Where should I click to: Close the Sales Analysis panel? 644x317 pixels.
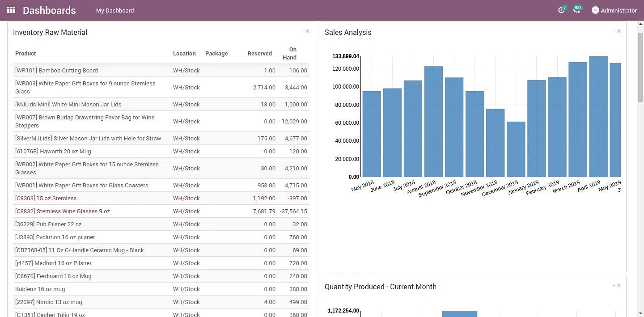coord(619,31)
